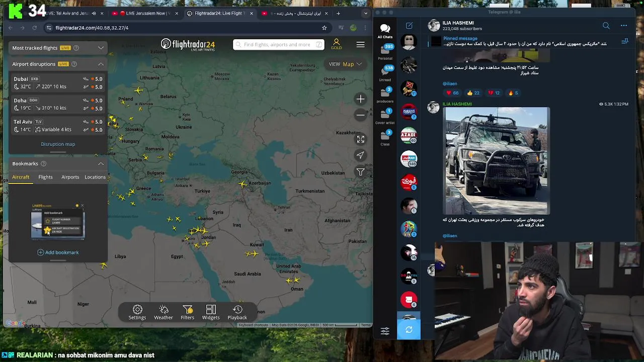The image size is (644, 362).
Task: Toggle fullscreen map view
Action: pos(360,139)
